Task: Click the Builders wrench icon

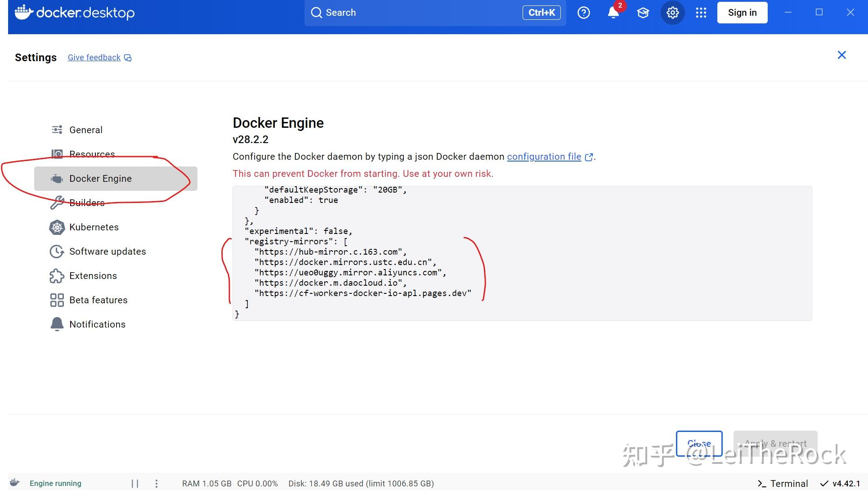Action: coord(57,202)
